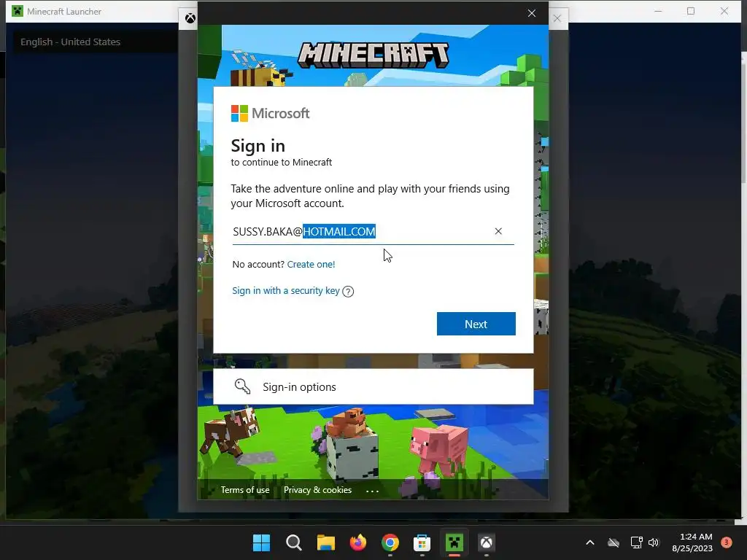Click the email address input field
Viewport: 747px width, 560px height.
(x=373, y=231)
